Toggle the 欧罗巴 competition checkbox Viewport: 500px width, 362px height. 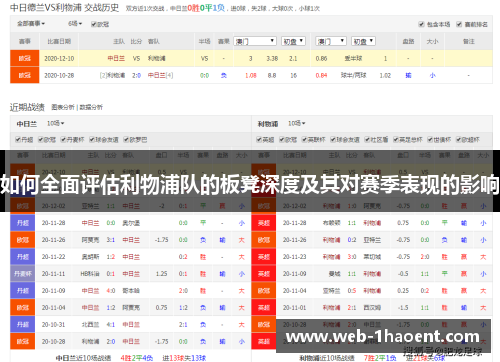(x=126, y=139)
